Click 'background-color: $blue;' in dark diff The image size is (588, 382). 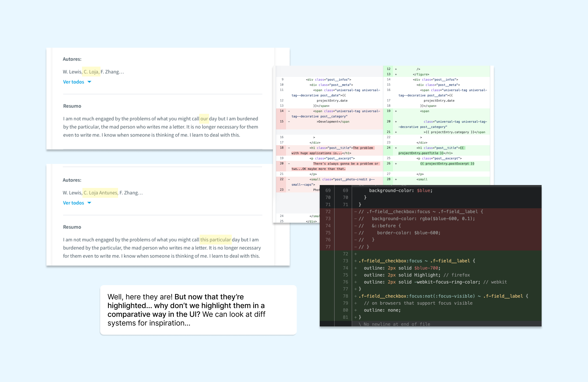click(x=401, y=190)
